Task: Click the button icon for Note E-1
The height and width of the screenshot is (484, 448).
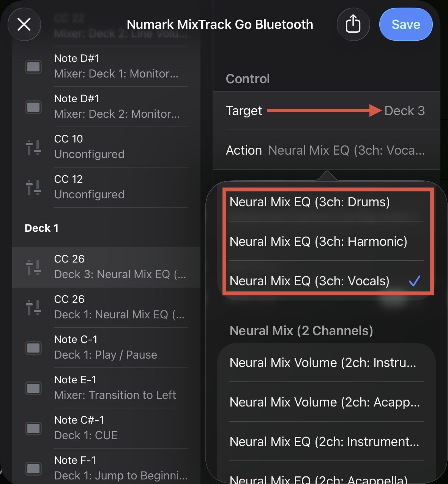Action: [x=33, y=388]
